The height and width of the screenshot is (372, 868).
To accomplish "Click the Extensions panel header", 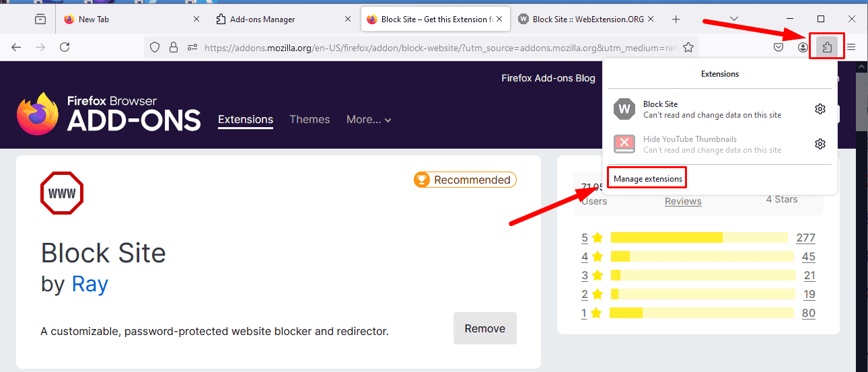I will (x=720, y=74).
